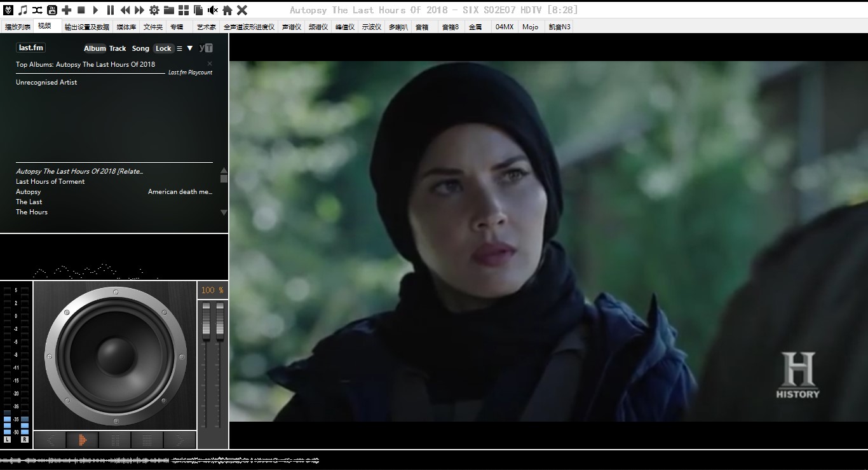Click the plus add icon
Viewport: 868px width, 470px height.
(67, 10)
